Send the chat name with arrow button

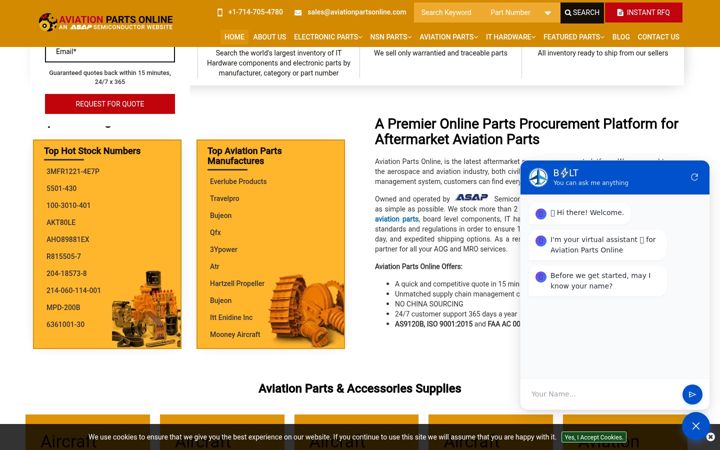[692, 394]
